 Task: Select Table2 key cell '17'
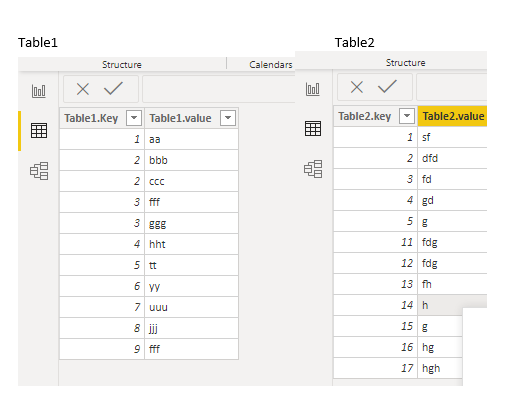pyautogui.click(x=375, y=368)
